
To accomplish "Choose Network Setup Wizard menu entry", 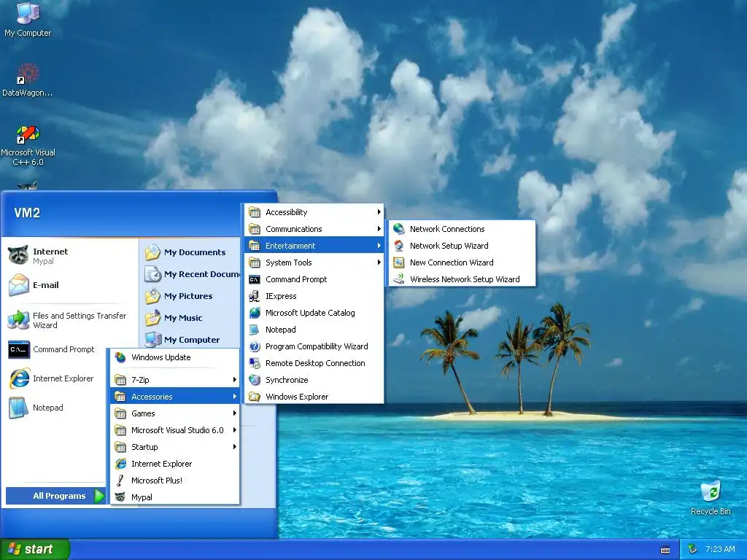I will tap(462, 246).
